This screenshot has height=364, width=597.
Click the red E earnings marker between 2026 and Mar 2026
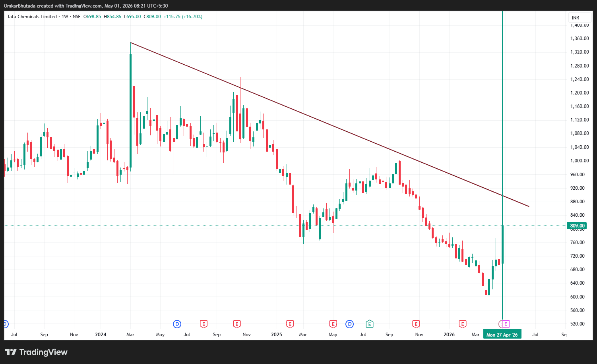[x=462, y=324]
